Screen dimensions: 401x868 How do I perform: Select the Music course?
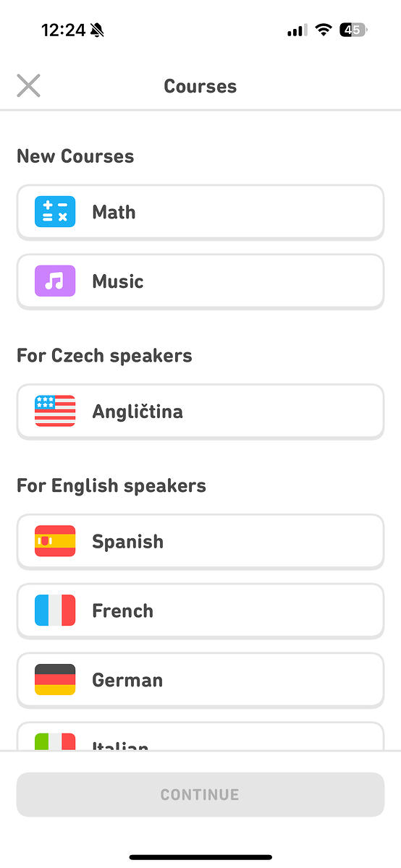tap(200, 282)
